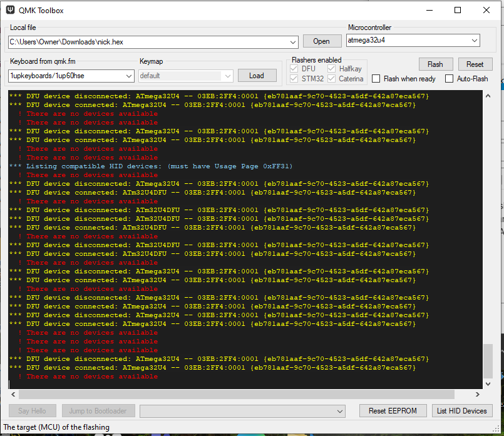Click the resize grip at window corner

[x=496, y=428]
